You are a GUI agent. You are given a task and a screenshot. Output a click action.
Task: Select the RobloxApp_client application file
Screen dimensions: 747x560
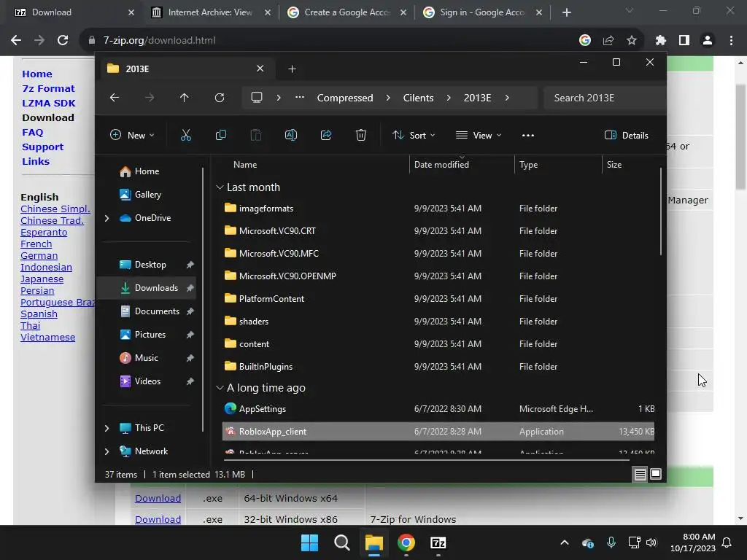click(x=438, y=432)
